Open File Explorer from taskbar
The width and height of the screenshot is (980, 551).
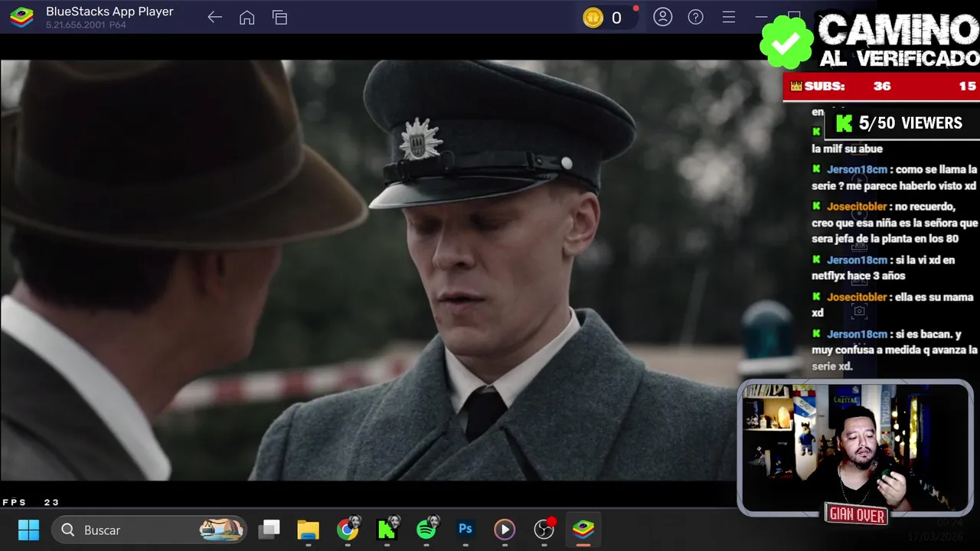[x=308, y=530]
